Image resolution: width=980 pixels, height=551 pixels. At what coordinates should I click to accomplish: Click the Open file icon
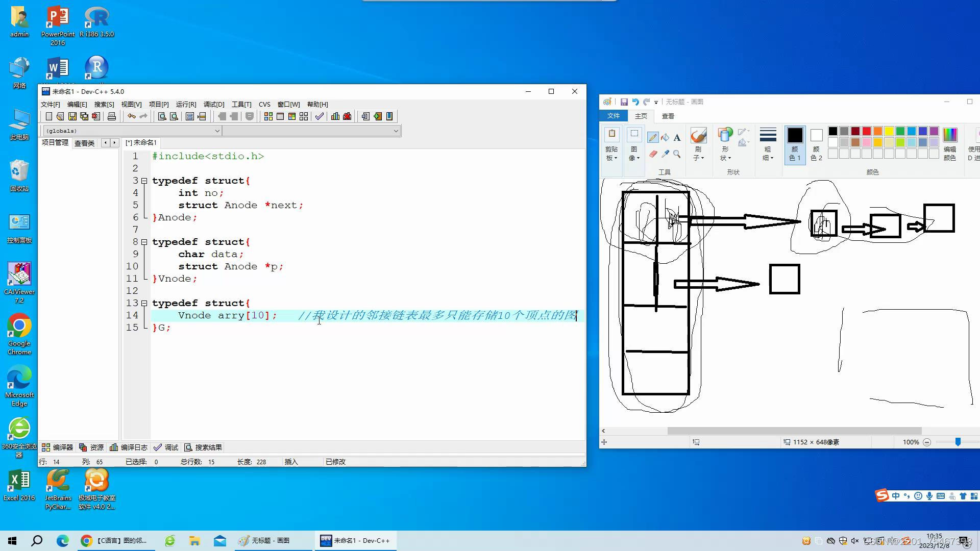pos(61,116)
